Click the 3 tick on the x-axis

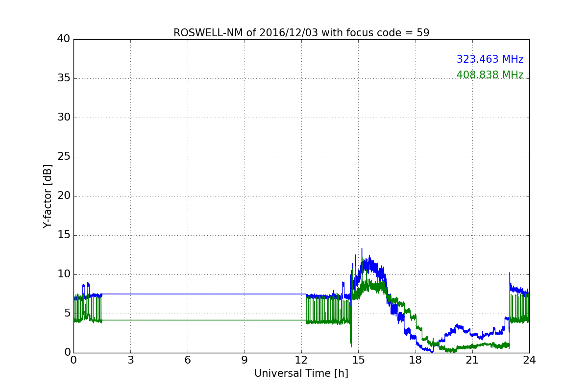pos(130,360)
